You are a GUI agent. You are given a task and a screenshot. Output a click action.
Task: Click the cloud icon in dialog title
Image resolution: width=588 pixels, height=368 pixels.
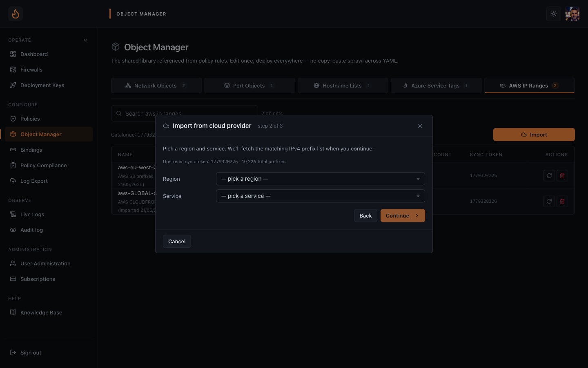[x=166, y=126]
